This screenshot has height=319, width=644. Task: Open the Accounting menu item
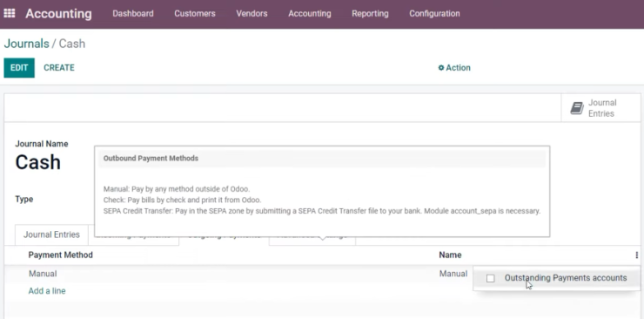(310, 14)
